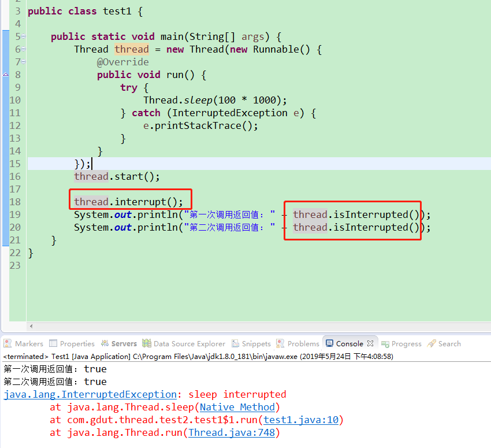
Task: Click the Progress tab icon
Action: [385, 344]
